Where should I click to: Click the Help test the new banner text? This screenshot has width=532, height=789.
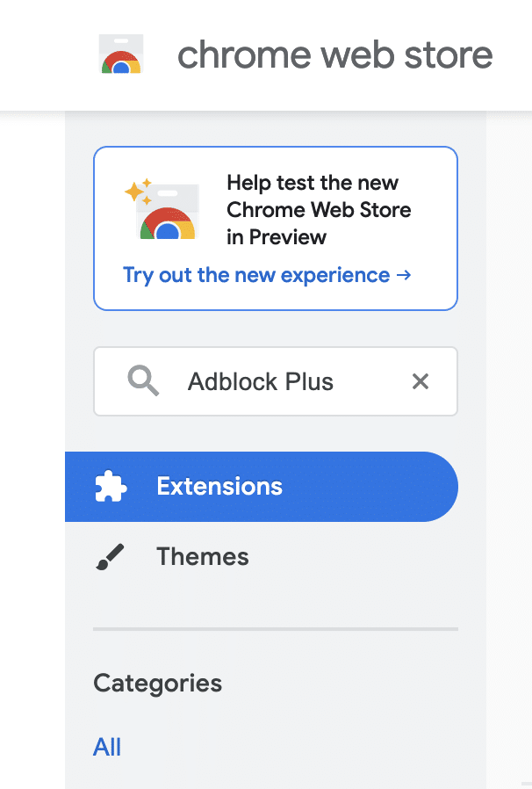313,183
